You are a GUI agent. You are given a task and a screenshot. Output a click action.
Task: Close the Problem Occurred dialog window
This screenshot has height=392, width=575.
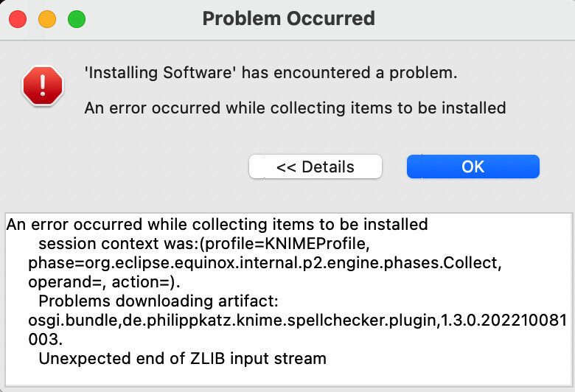(x=18, y=19)
